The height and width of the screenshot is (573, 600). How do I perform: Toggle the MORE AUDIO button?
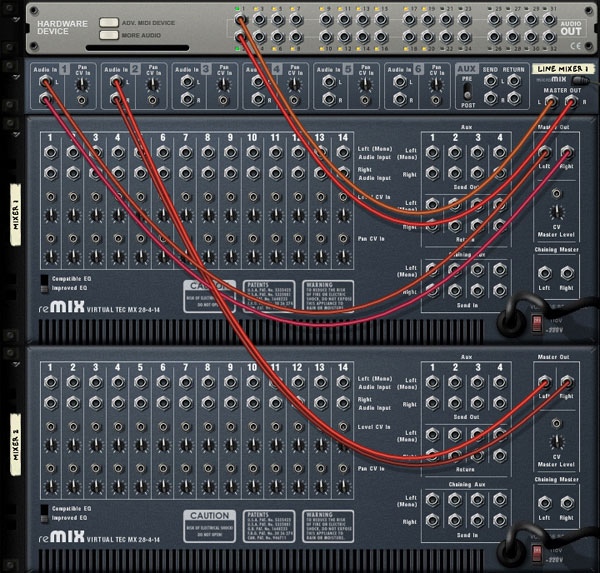click(x=109, y=35)
